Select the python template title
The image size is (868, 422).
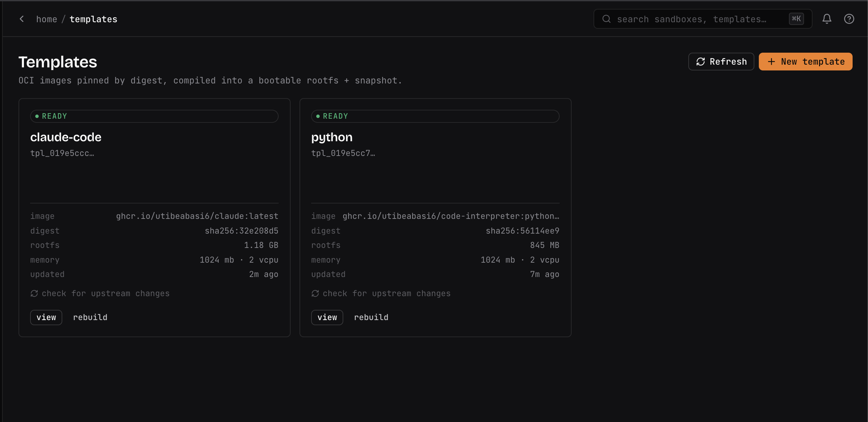(332, 137)
